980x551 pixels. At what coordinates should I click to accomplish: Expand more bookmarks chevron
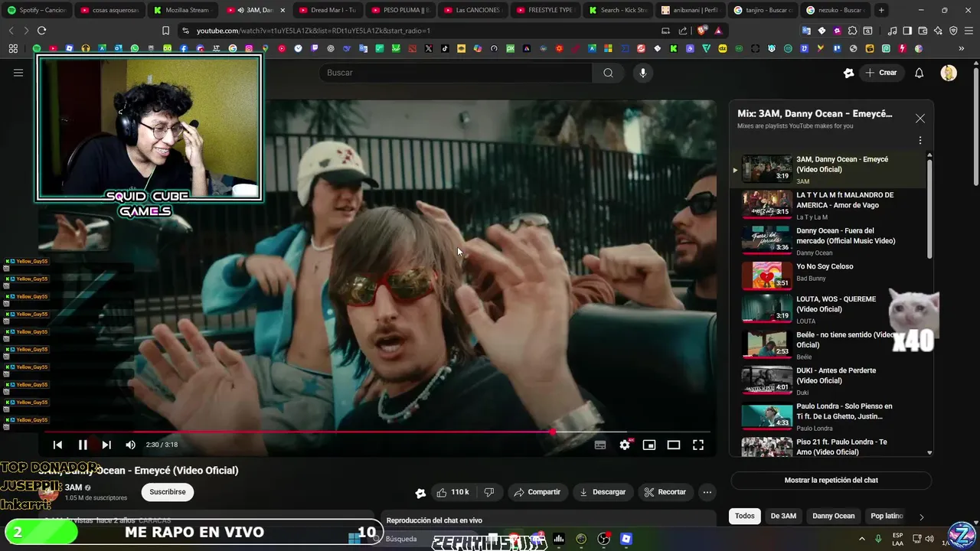click(962, 48)
